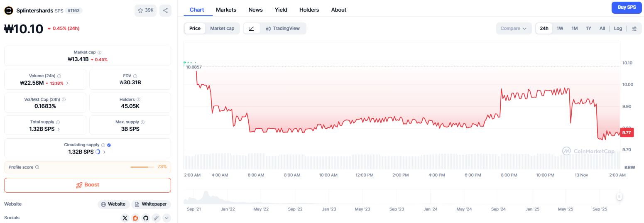Click the chain link social icon
The width and height of the screenshot is (644, 223).
coord(156,218)
